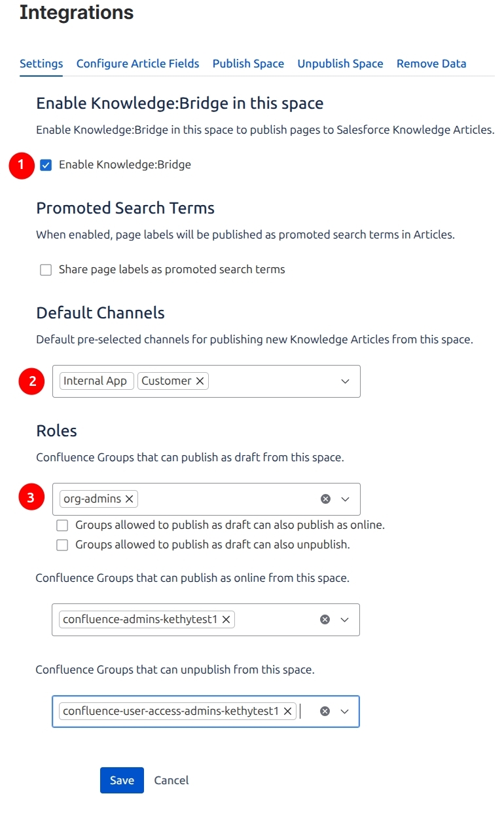Focus the draft groups input field

point(206,499)
